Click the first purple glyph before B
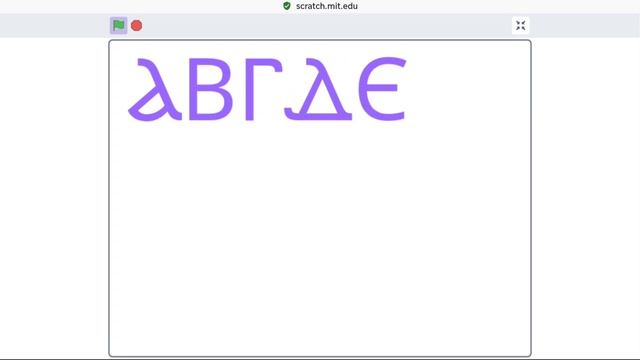Image resolution: width=640 pixels, height=360 pixels. tap(155, 89)
